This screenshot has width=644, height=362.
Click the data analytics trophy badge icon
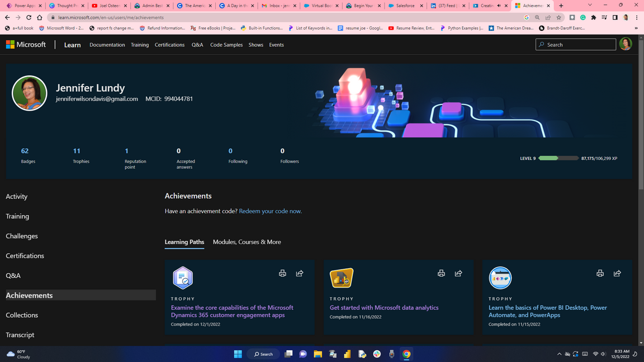[x=342, y=278]
